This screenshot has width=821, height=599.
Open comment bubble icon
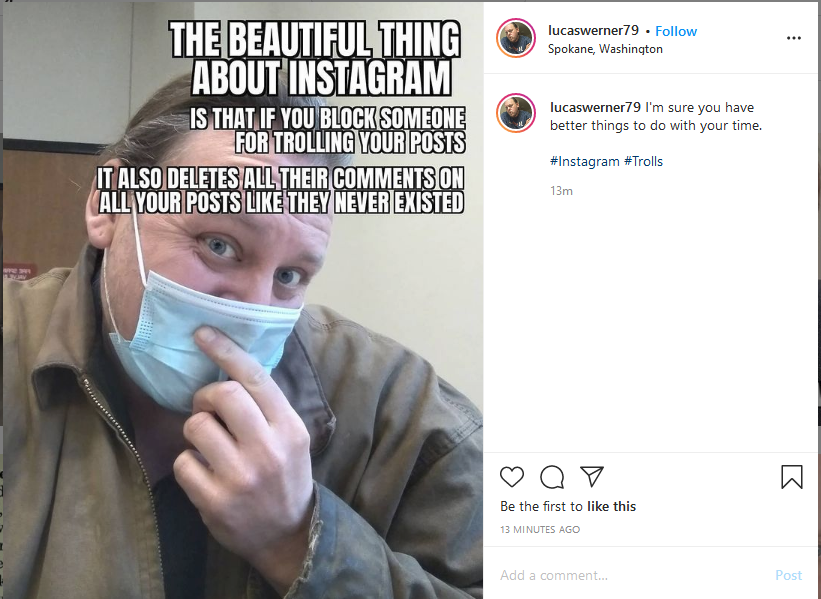[552, 477]
